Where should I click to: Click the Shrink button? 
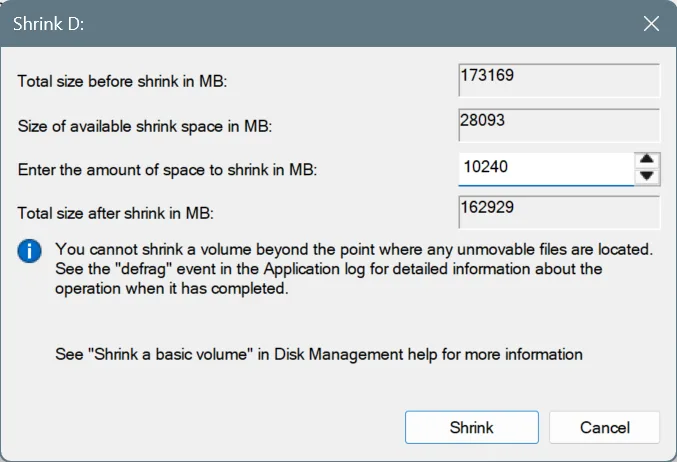[471, 427]
